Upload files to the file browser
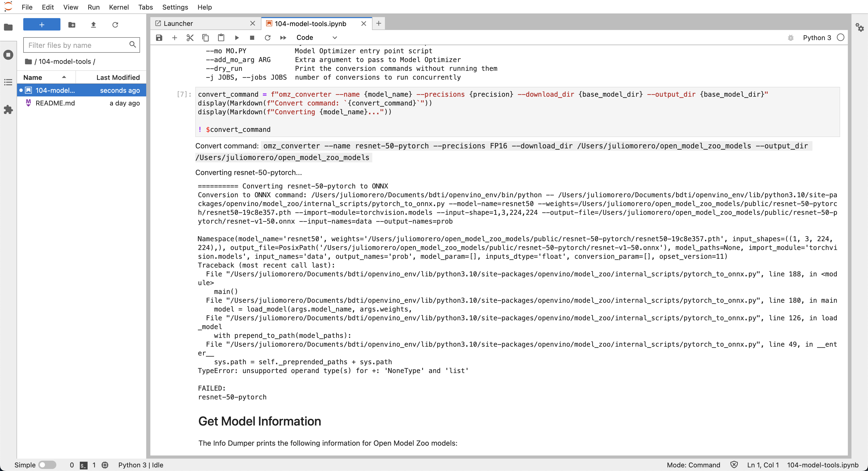This screenshot has height=471, width=868. pos(93,25)
